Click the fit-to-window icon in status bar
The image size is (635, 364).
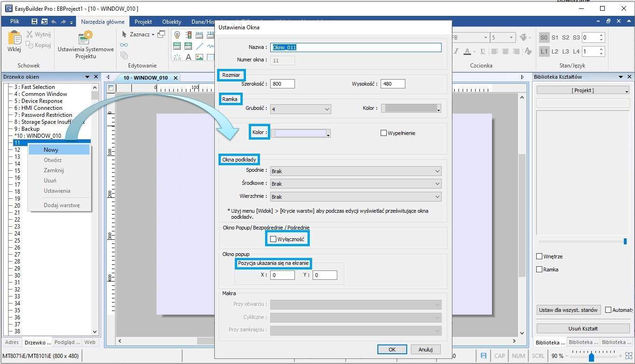(x=628, y=356)
